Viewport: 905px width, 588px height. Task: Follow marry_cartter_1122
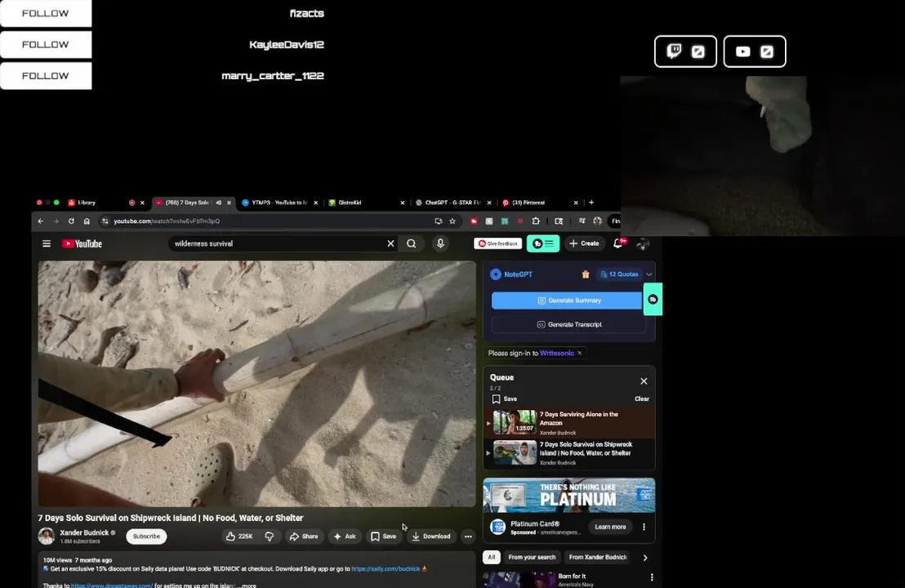coord(46,76)
